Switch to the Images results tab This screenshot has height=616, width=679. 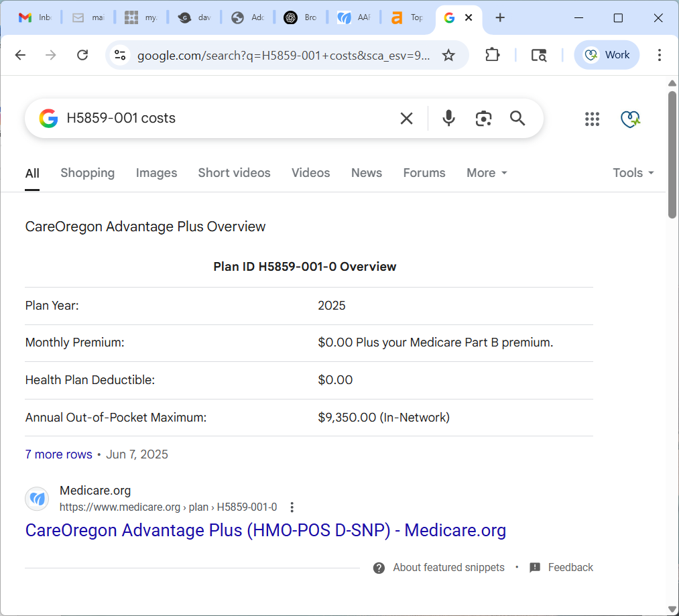tap(156, 173)
